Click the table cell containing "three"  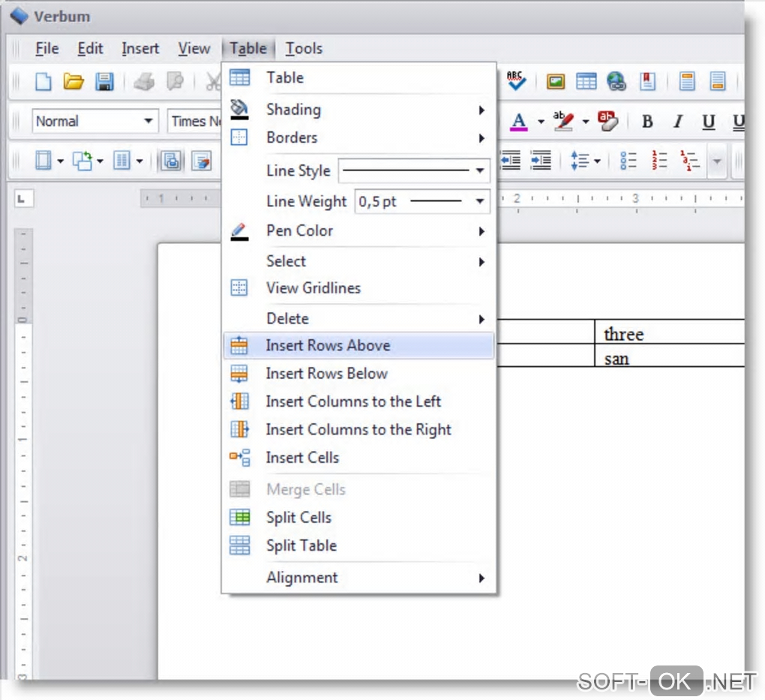669,332
